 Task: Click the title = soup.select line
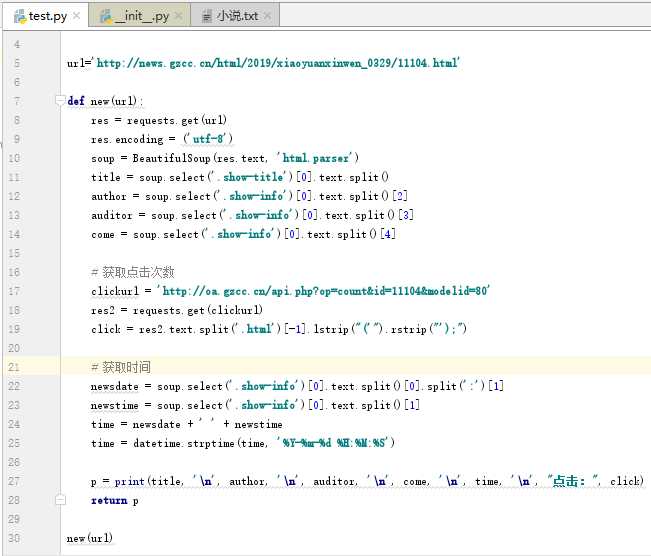pyautogui.click(x=240, y=177)
